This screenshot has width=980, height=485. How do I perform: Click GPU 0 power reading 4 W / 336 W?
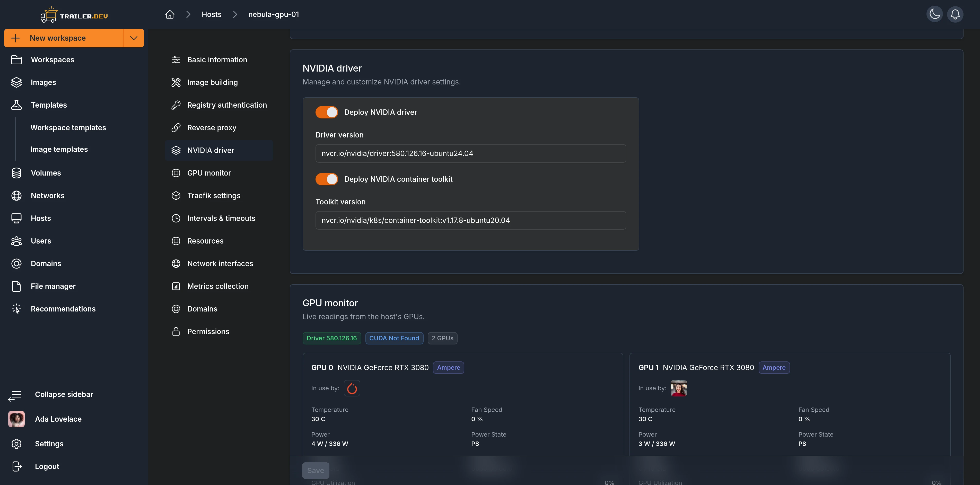329,444
